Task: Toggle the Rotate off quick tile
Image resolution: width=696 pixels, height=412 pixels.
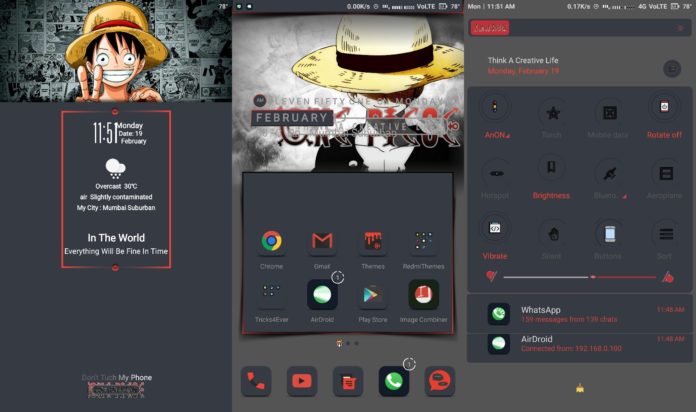Action: click(664, 107)
